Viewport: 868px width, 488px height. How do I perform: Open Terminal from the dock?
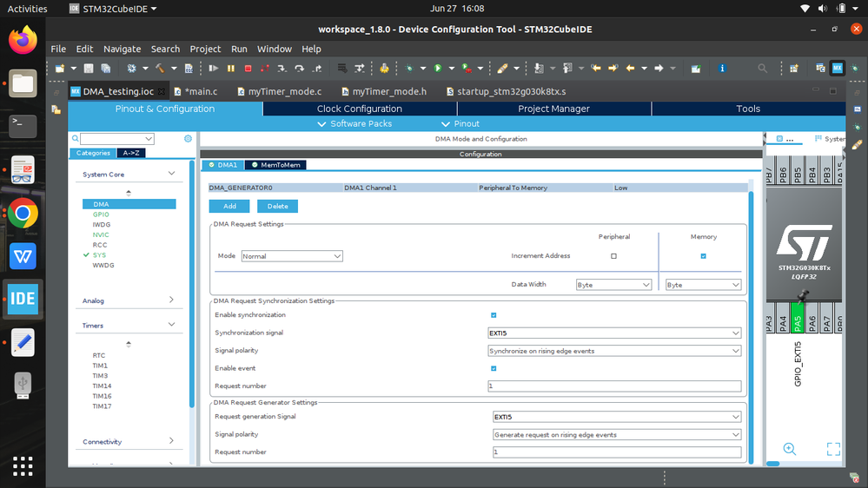click(x=23, y=126)
